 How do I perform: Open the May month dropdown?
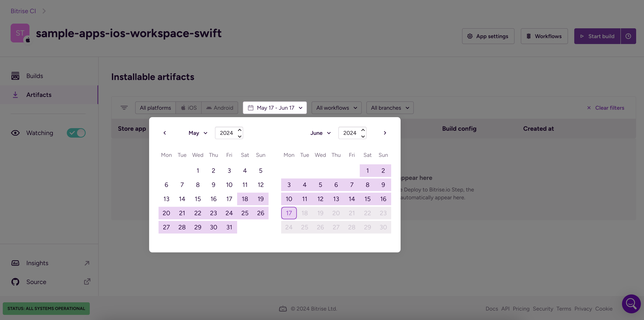[198, 133]
